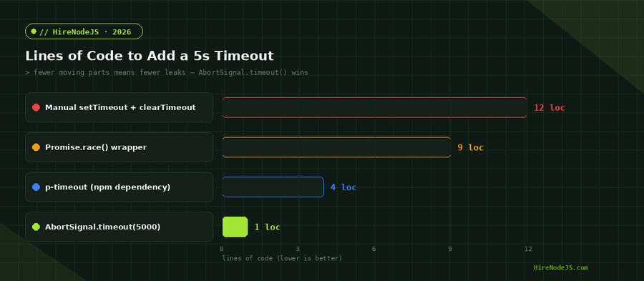Click the blue-outlined 4 loc bar
644x281 pixels.
pos(273,187)
